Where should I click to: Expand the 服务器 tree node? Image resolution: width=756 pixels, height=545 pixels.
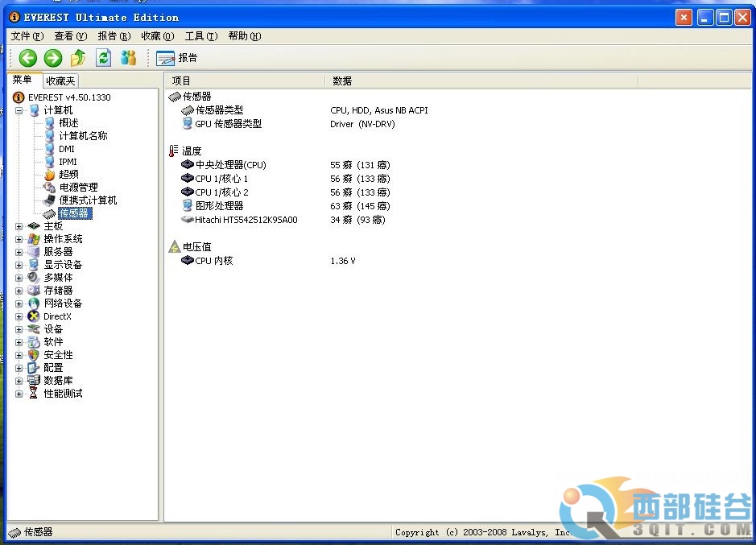[x=19, y=252]
